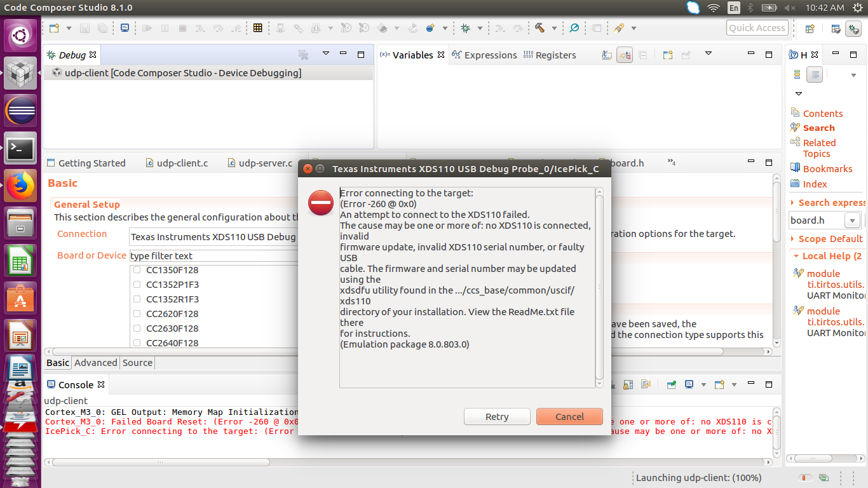
Task: Click the Pin to Debug Context icon
Action: 686,55
